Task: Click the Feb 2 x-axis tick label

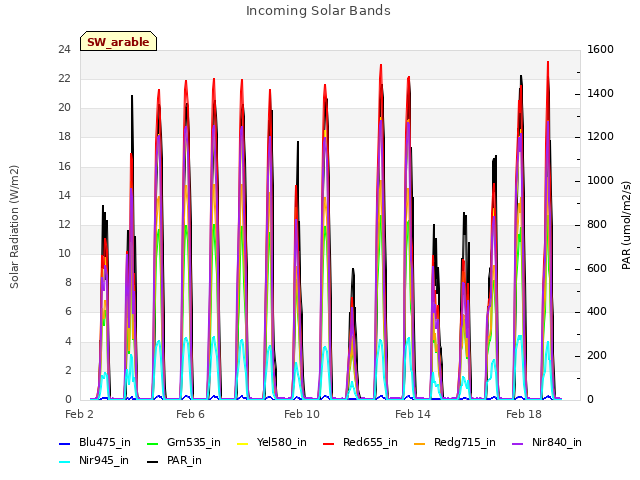Action: (x=79, y=414)
